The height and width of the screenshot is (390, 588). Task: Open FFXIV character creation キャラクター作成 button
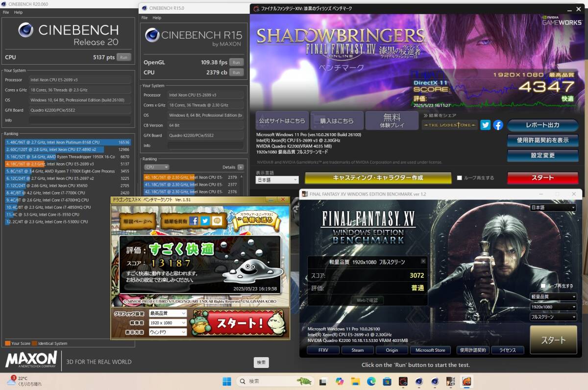tap(378, 178)
